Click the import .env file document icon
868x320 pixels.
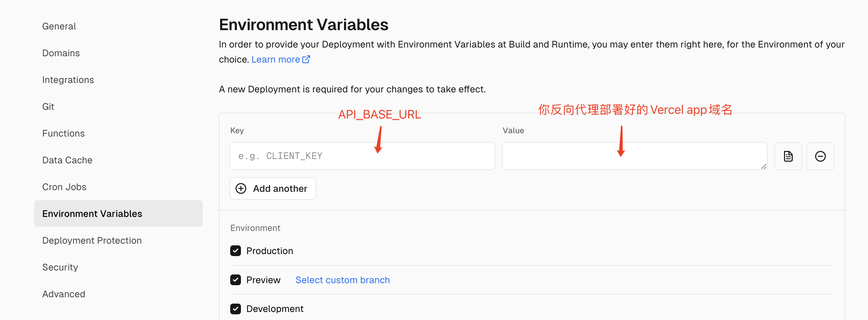click(x=788, y=156)
